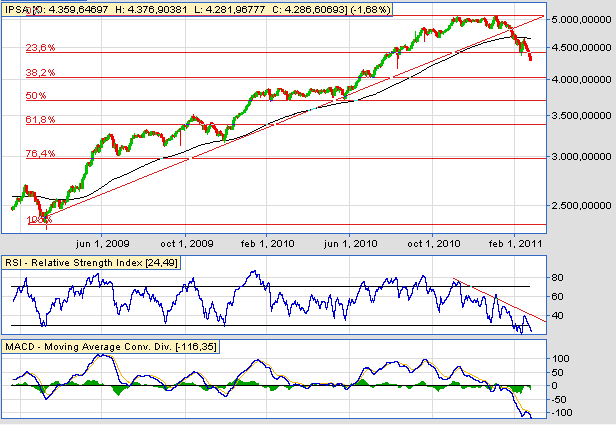Select the 23,6% Fibonacci level label
The height and width of the screenshot is (425, 616).
coord(40,48)
